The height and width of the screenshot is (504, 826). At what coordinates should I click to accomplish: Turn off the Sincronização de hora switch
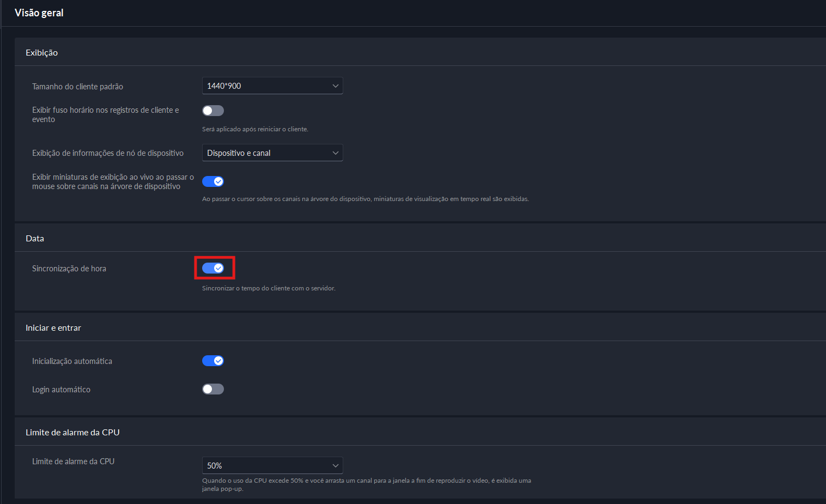(213, 268)
